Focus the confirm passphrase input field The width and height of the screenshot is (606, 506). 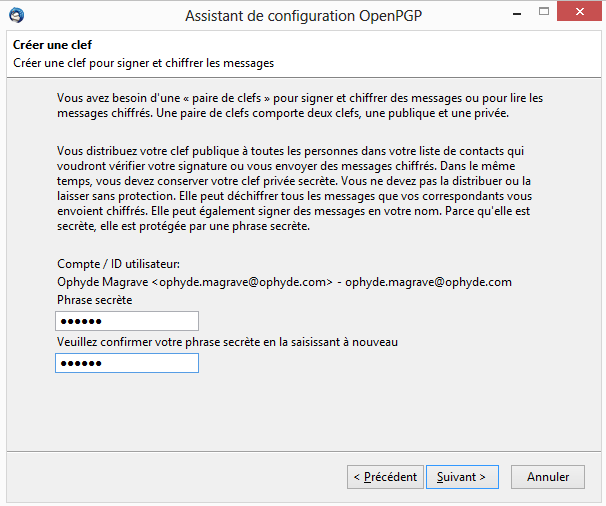tap(127, 363)
